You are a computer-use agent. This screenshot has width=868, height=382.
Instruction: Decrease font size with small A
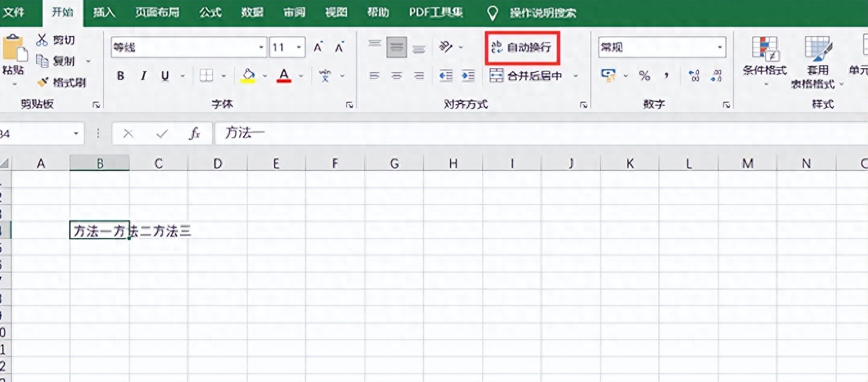tap(339, 47)
